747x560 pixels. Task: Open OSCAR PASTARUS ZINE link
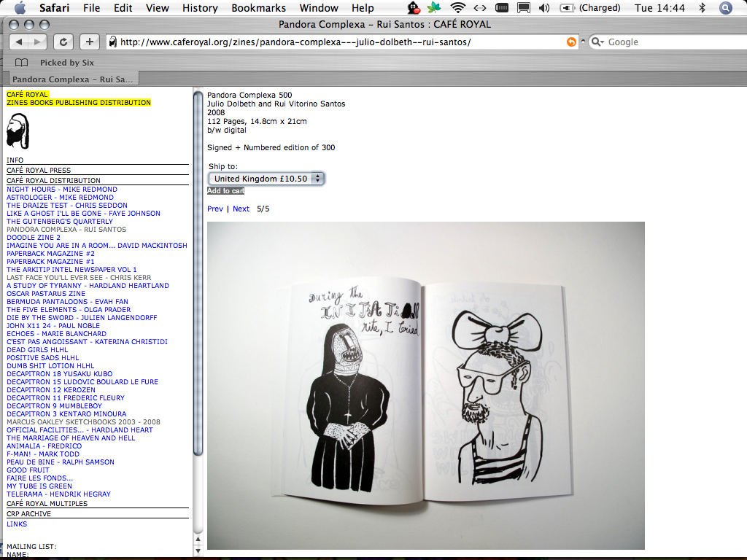(46, 293)
